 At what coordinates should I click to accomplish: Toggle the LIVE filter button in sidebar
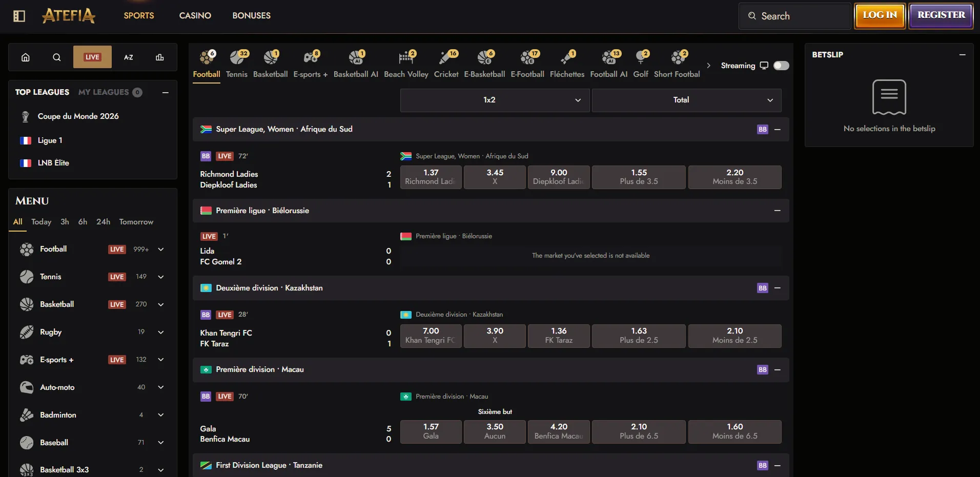click(x=92, y=57)
